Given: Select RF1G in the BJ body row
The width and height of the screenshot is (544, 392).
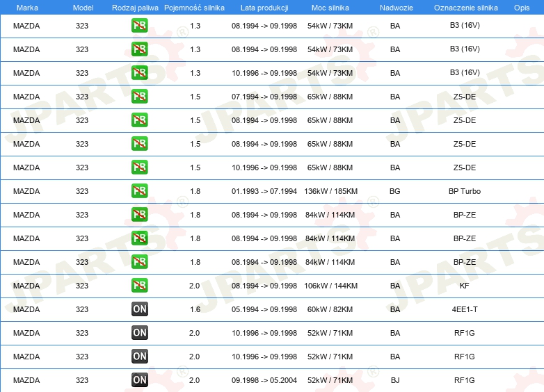Looking at the screenshot, I should [x=465, y=380].
